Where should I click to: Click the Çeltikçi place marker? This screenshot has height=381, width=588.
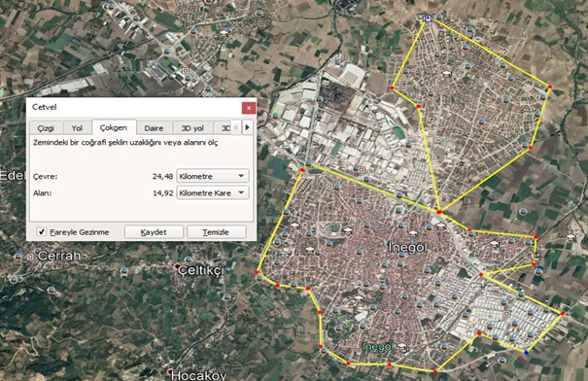(x=178, y=266)
